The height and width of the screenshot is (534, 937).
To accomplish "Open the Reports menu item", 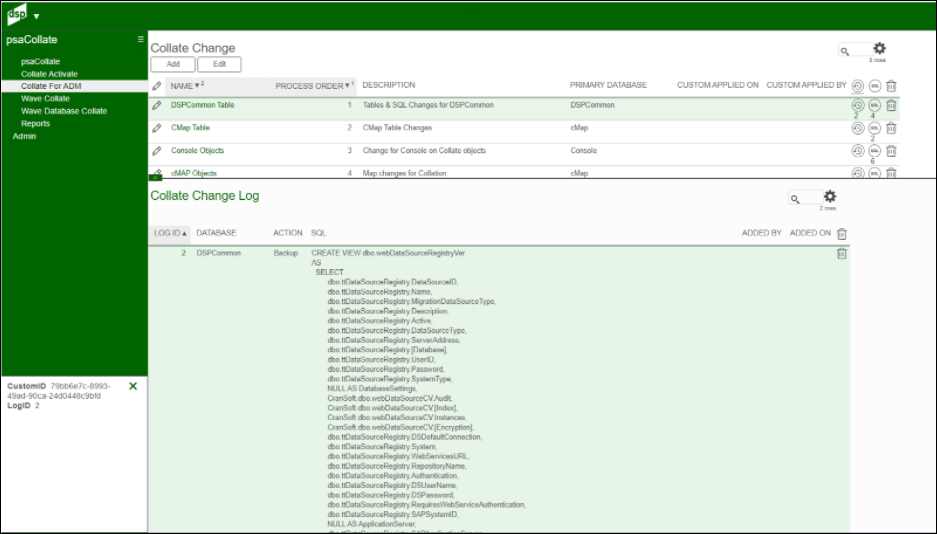I will click(x=35, y=124).
